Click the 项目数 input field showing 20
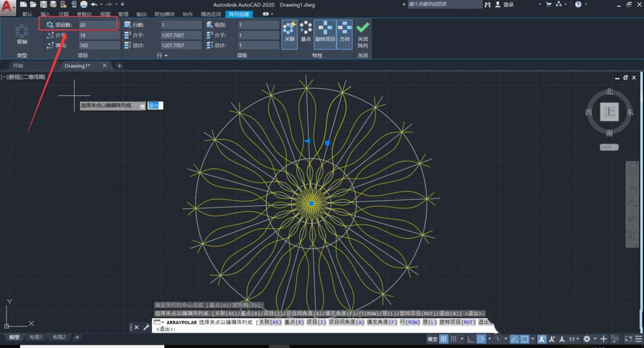644x348 pixels. pyautogui.click(x=98, y=24)
